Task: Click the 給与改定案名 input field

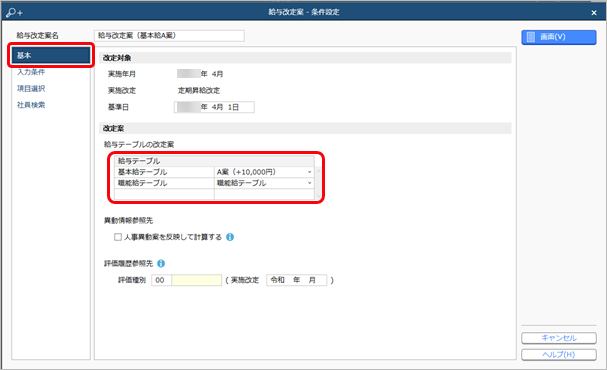Action: (x=169, y=36)
